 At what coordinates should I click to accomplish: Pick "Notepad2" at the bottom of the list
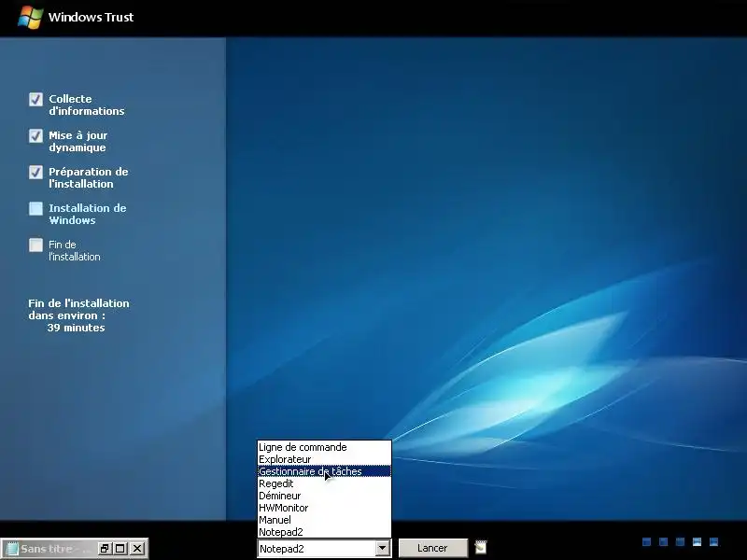pos(324,532)
